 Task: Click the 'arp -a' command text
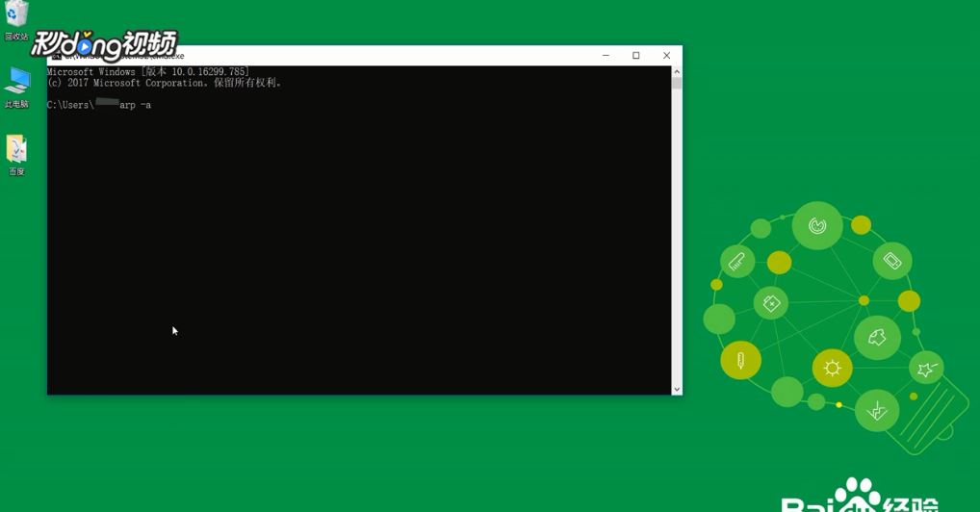[x=135, y=105]
